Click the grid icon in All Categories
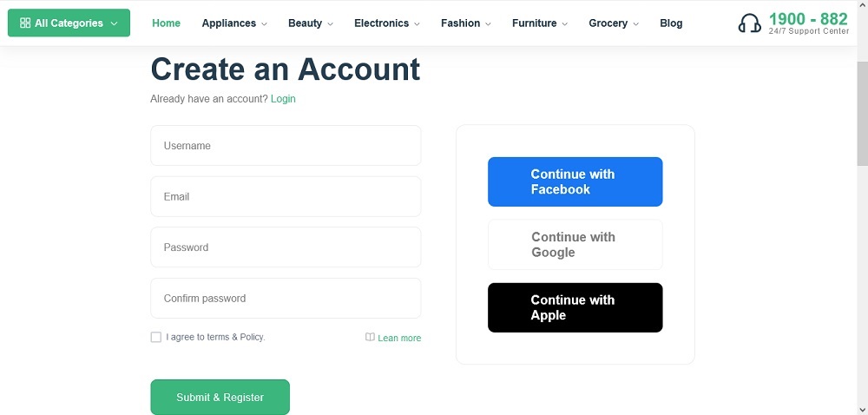Image resolution: width=868 pixels, height=415 pixels. 25,23
